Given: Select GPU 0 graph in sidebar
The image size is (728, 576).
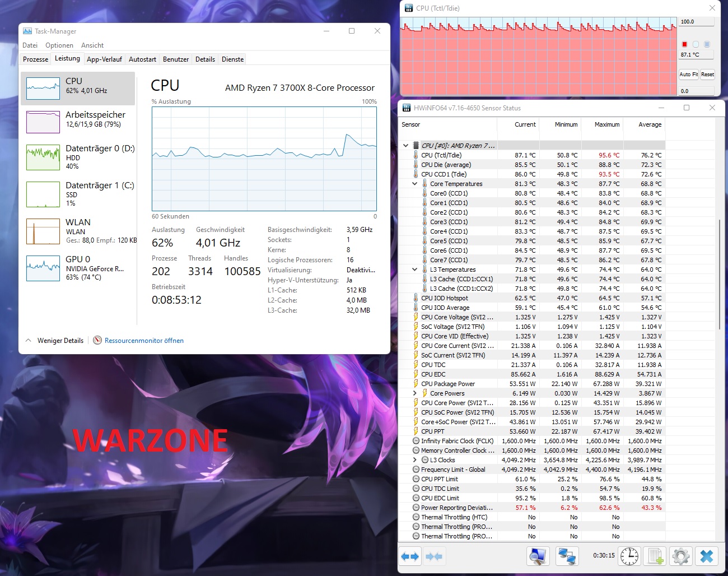Looking at the screenshot, I should click(x=43, y=268).
